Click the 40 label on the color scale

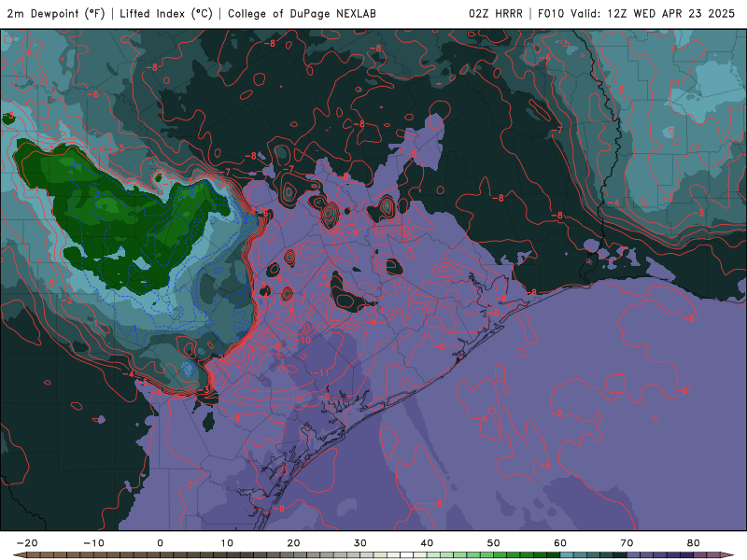[x=427, y=543]
